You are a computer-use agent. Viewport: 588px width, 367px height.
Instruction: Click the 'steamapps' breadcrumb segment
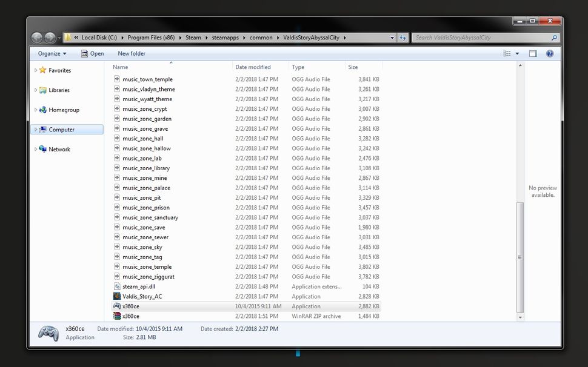225,38
